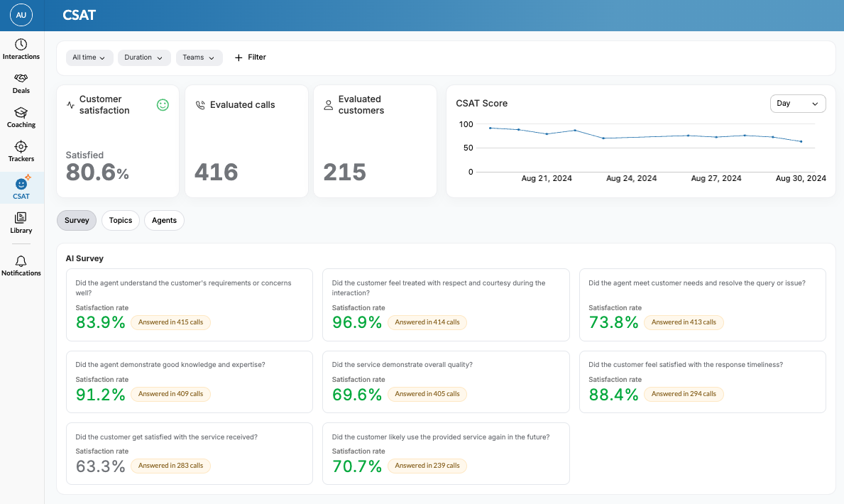The image size is (844, 504).
Task: Click the 70.7% satisfaction rate
Action: 357,466
